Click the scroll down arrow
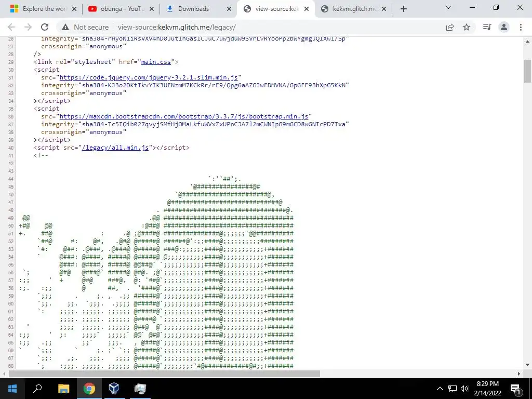This screenshot has width=532, height=399. (528, 365)
